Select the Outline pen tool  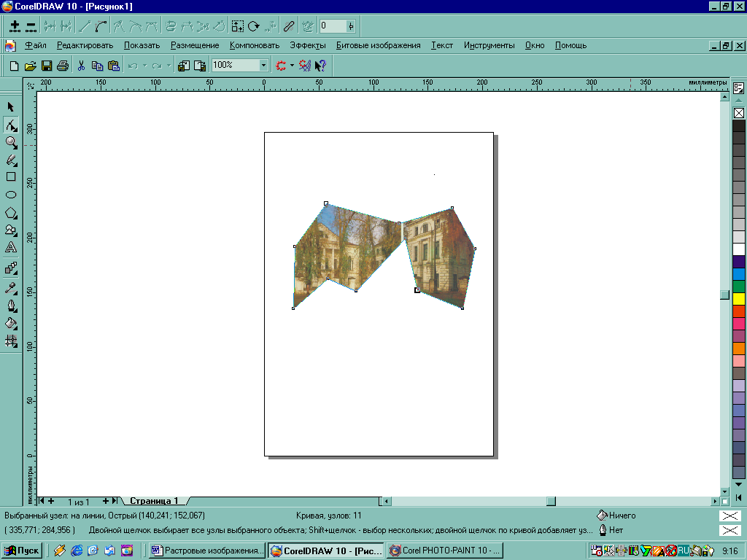[11, 306]
